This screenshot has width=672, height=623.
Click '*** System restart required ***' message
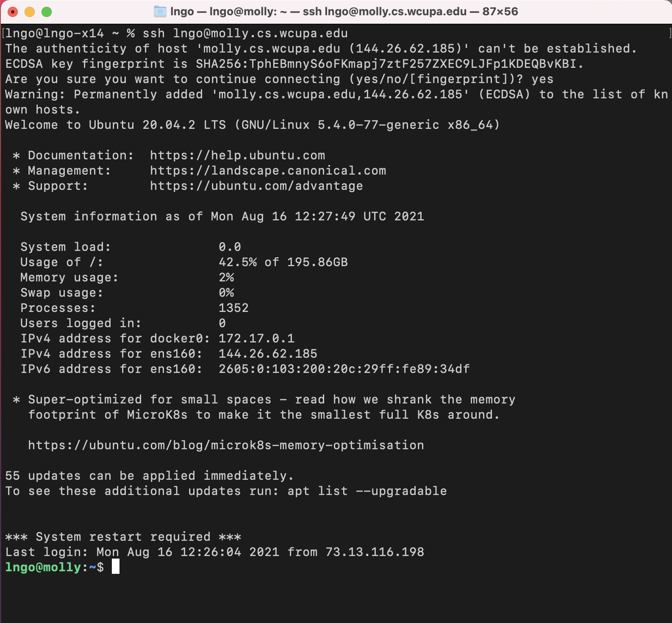pos(123,537)
